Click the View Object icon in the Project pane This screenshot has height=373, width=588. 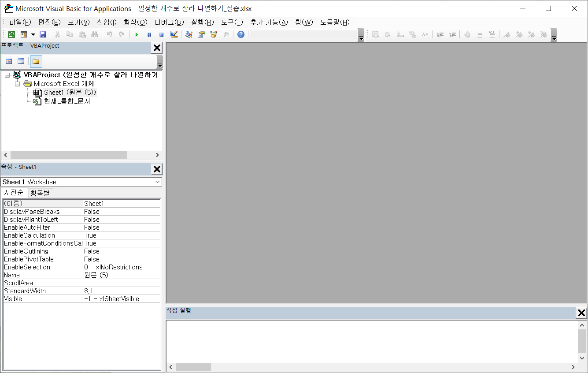click(x=21, y=61)
